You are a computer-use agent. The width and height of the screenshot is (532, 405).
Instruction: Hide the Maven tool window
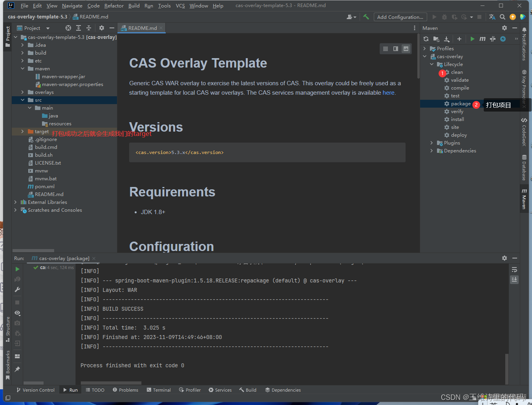[515, 28]
